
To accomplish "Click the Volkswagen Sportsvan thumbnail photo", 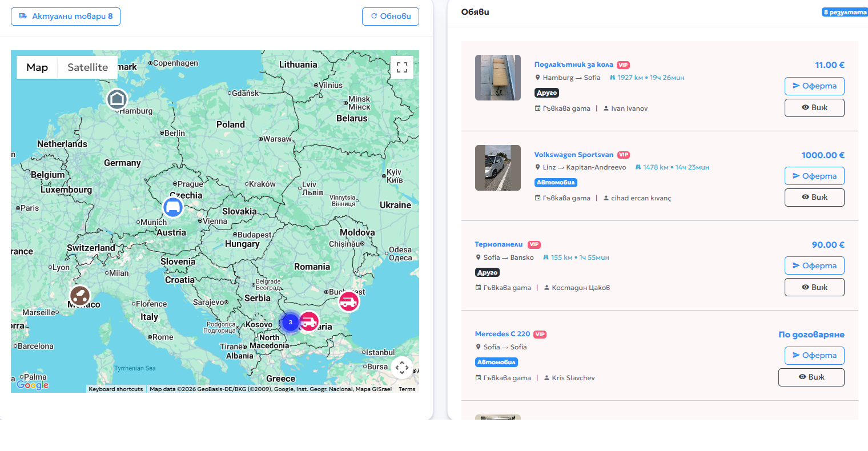I will [498, 168].
